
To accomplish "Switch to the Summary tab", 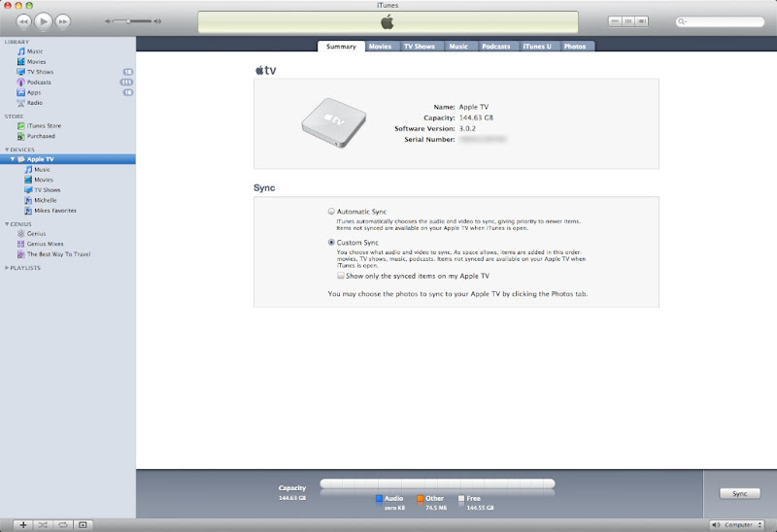I will coord(341,46).
